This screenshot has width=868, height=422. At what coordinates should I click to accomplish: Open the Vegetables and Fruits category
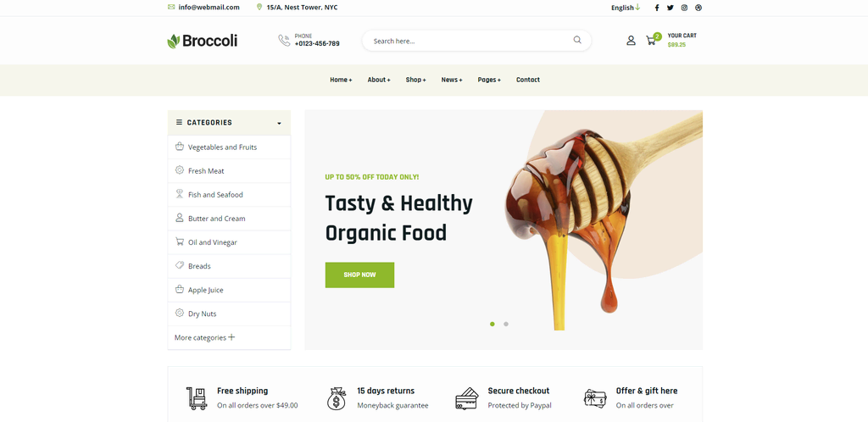click(229, 147)
